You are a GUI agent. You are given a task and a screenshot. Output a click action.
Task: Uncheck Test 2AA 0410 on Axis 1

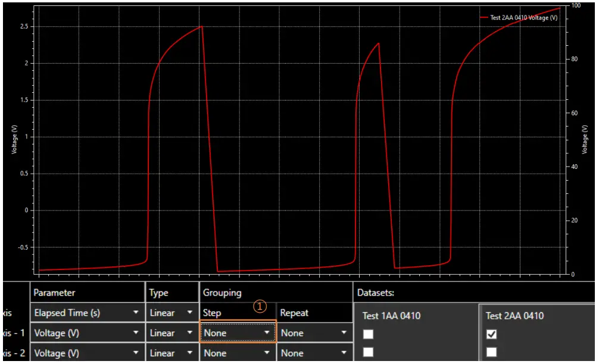[x=492, y=334]
